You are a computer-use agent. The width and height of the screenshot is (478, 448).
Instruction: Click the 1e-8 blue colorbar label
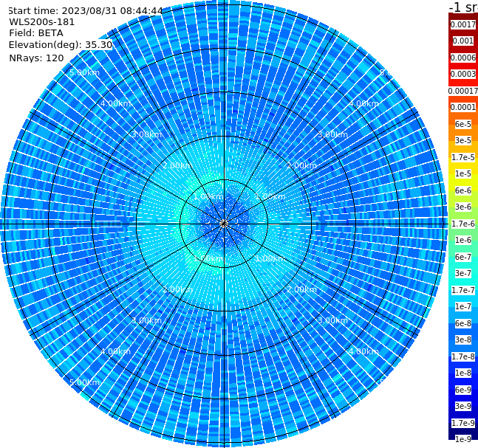point(463,373)
